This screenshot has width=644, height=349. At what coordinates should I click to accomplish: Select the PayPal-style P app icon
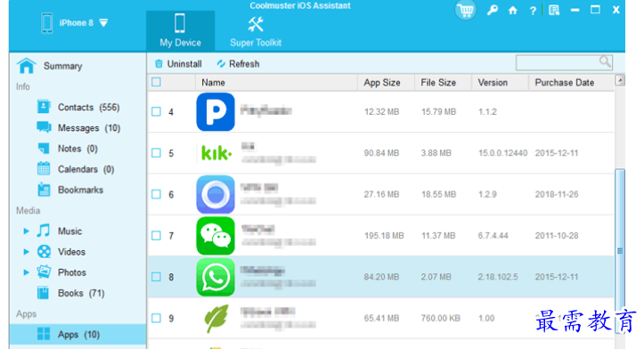tap(216, 111)
